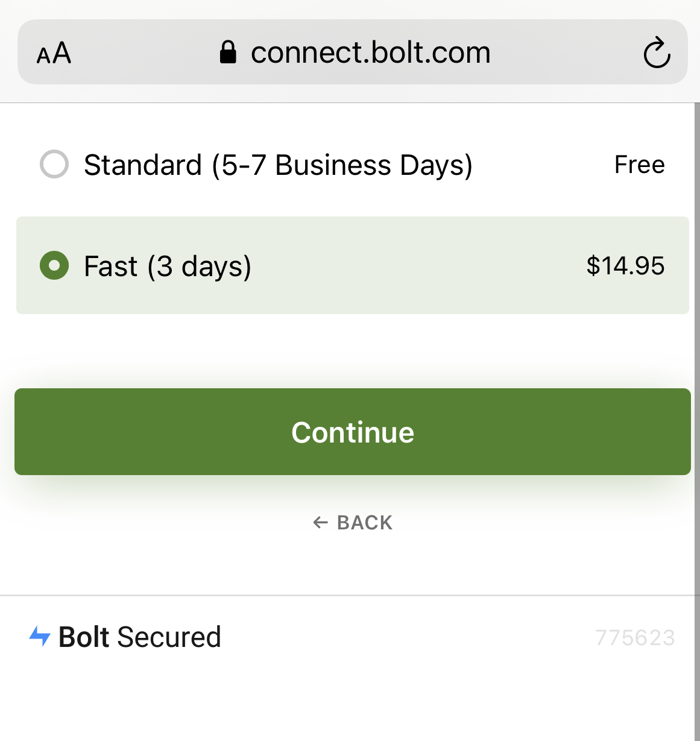Screen dimensions: 700x741
Task: Click the left arrow icon beside BACK
Action: click(x=320, y=523)
